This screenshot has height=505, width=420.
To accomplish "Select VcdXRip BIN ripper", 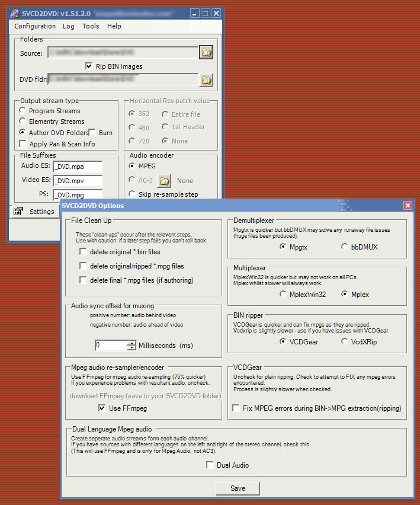I will [x=344, y=341].
